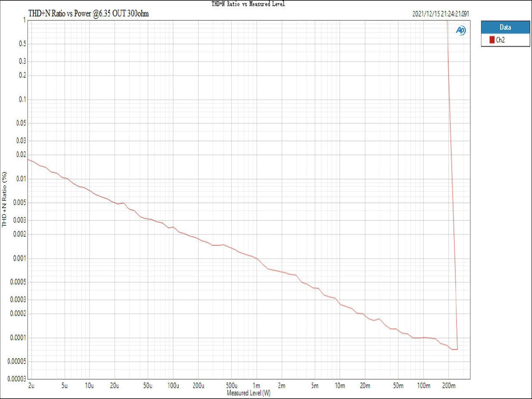Image resolution: width=532 pixels, height=399 pixels.
Task: Click the trace's starting point at 2u
Action: click(28, 159)
